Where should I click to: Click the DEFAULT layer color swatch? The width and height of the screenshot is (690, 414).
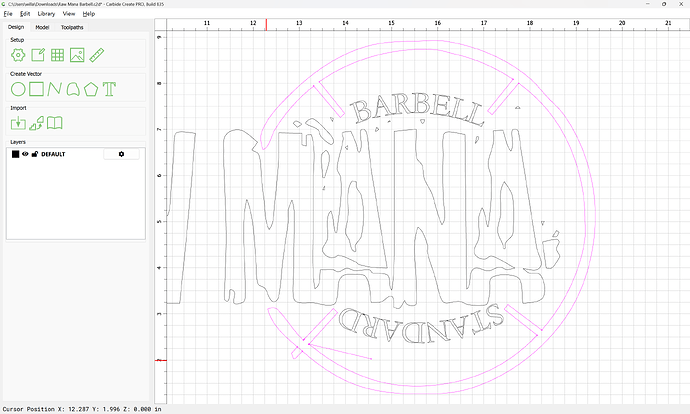[15, 154]
